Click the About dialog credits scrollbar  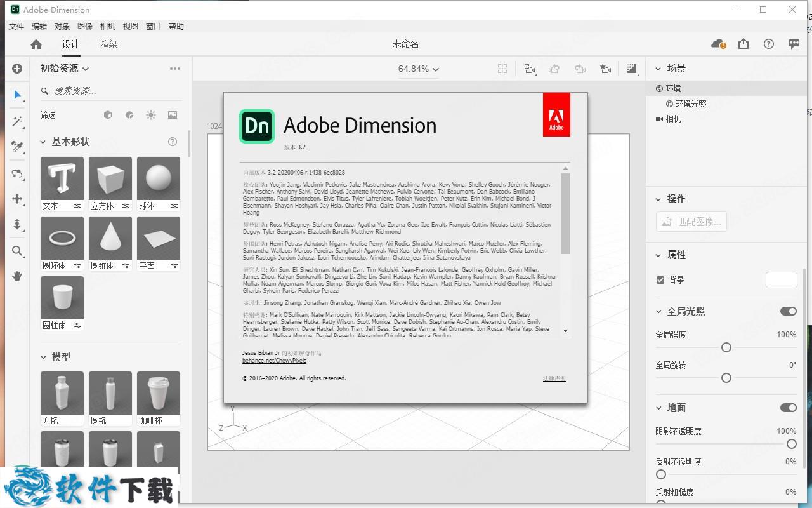tap(565, 213)
